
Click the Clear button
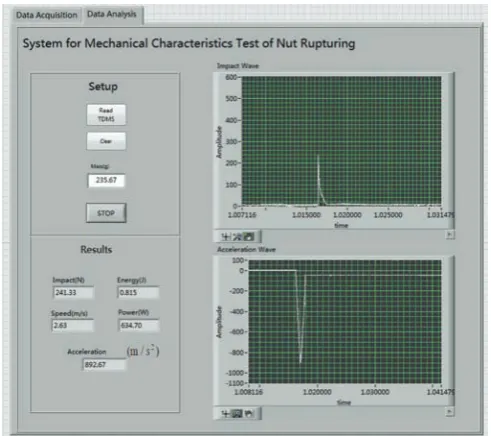[106, 141]
